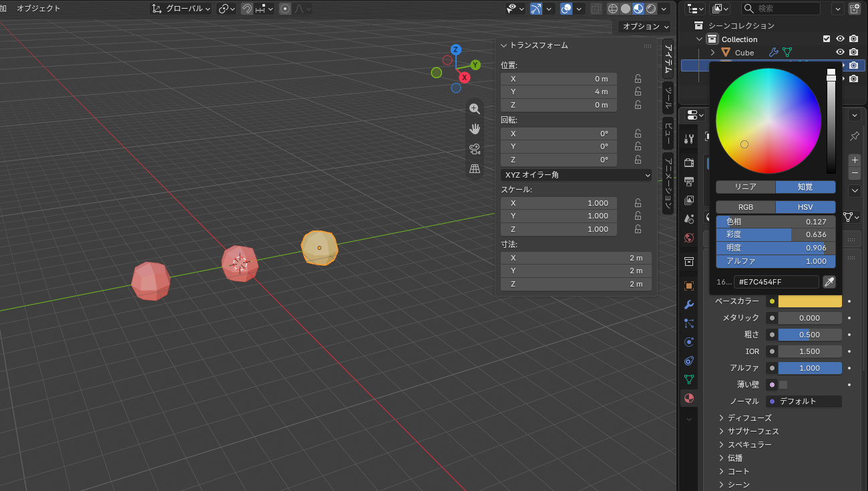
Task: Toggle position X lock icon
Action: pyautogui.click(x=638, y=79)
